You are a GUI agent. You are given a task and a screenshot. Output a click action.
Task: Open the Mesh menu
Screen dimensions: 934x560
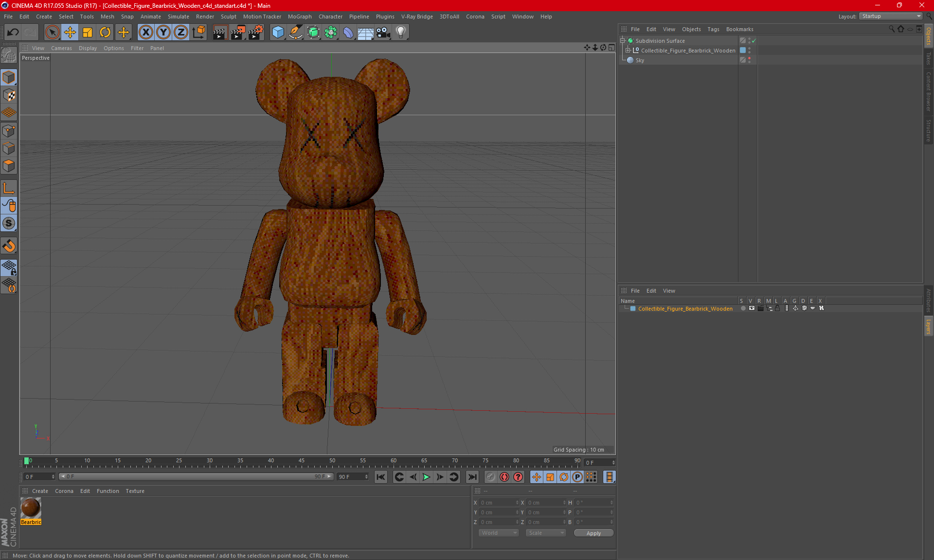107,17
